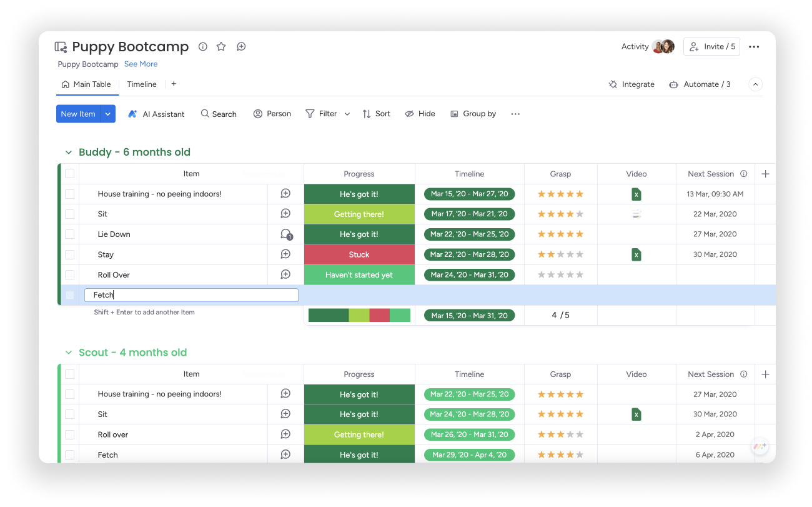The height and width of the screenshot is (507, 812).
Task: Open Filter dropdown arrow
Action: tap(347, 114)
